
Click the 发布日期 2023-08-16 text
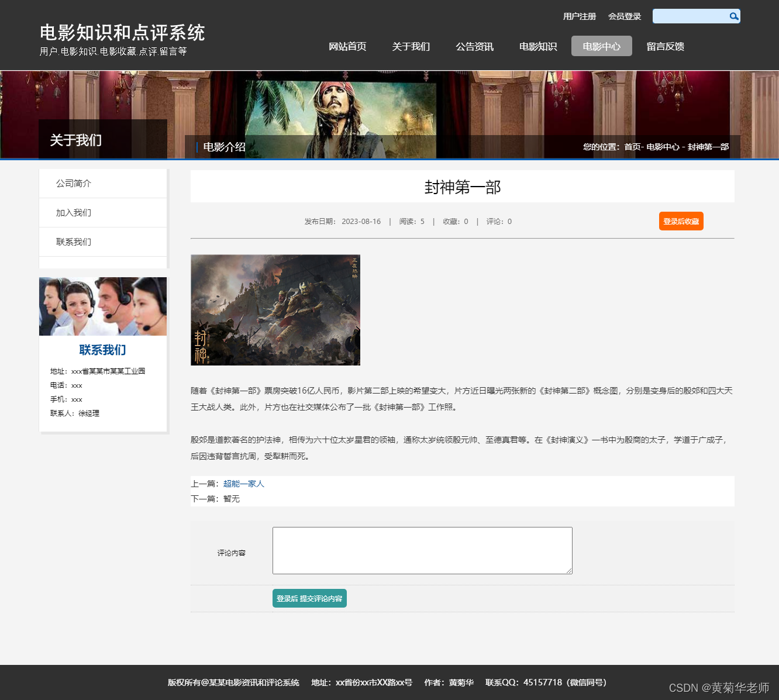tap(343, 222)
